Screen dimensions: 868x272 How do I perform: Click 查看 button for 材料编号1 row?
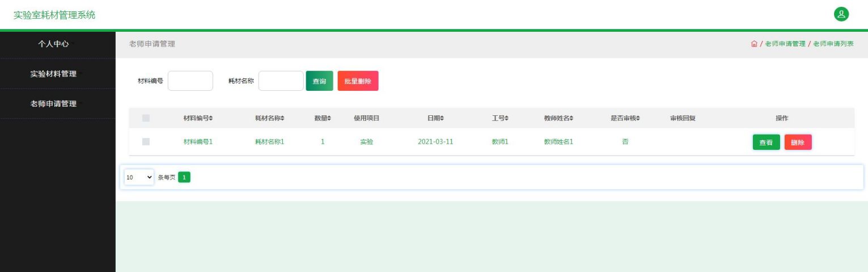pyautogui.click(x=766, y=142)
